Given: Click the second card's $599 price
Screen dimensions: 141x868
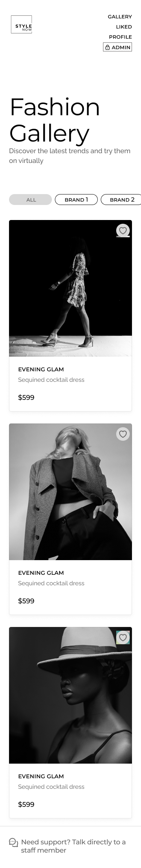Looking at the screenshot, I should point(26,601).
